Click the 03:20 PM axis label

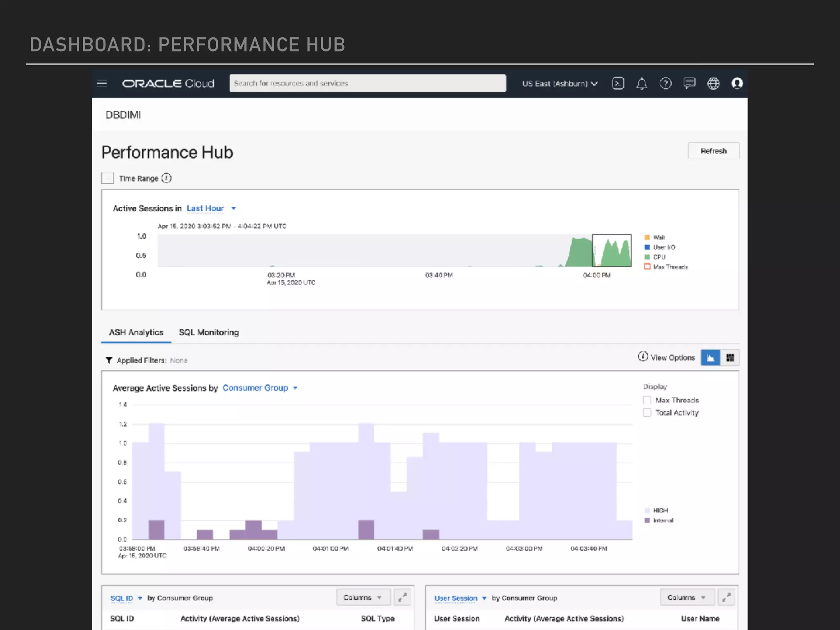(x=281, y=275)
